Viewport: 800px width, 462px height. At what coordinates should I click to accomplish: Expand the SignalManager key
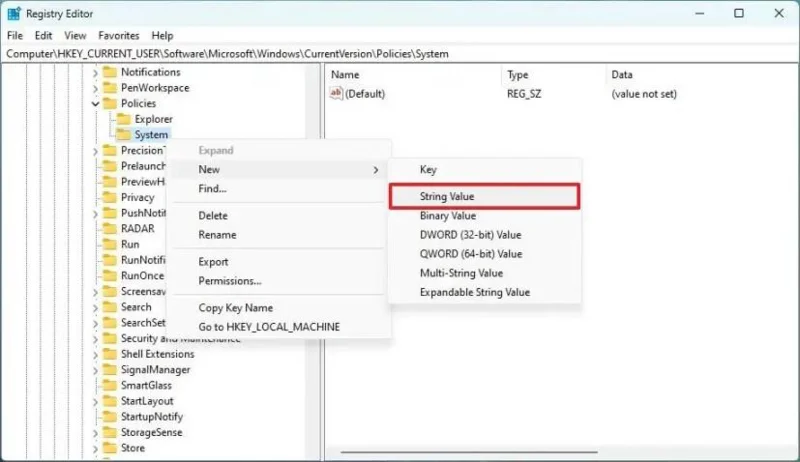(95, 371)
